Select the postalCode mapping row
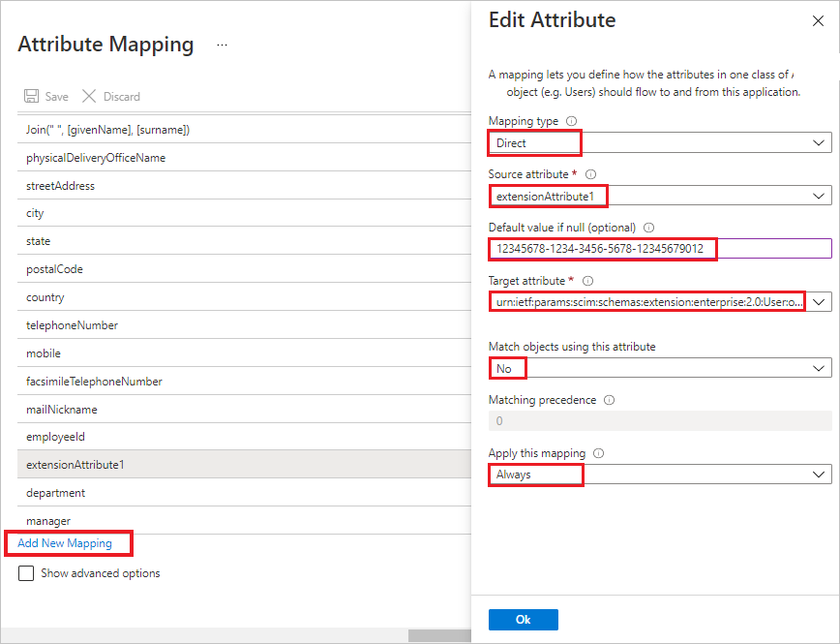 (x=244, y=268)
